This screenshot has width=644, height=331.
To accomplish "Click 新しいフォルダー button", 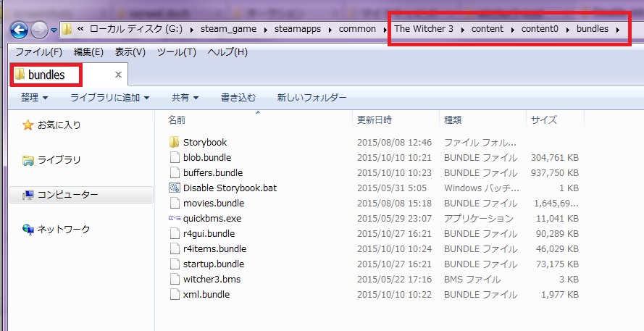I will (311, 98).
